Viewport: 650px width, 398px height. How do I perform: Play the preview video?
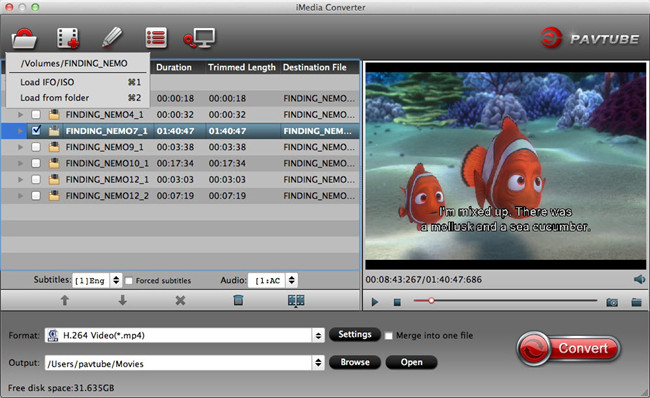pos(375,302)
